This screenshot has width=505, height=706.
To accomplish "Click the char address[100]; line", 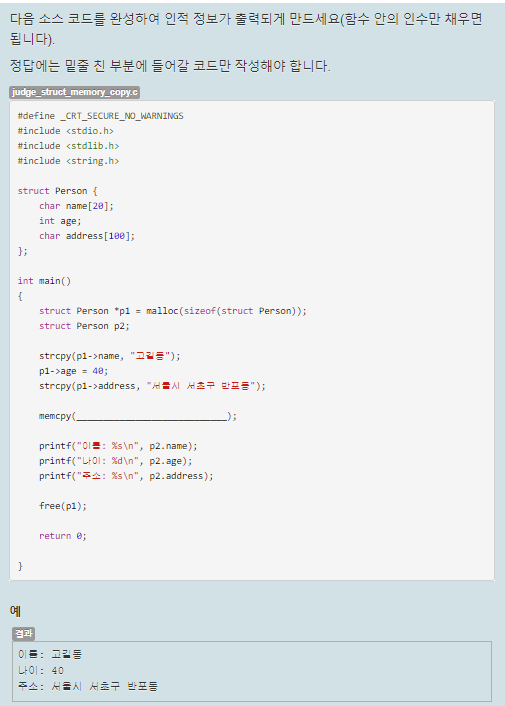I will pyautogui.click(x=87, y=236).
